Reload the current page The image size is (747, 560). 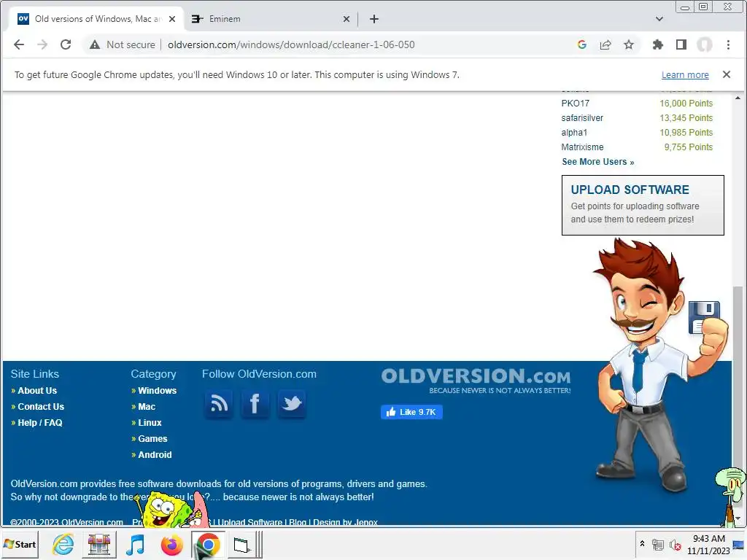click(66, 44)
